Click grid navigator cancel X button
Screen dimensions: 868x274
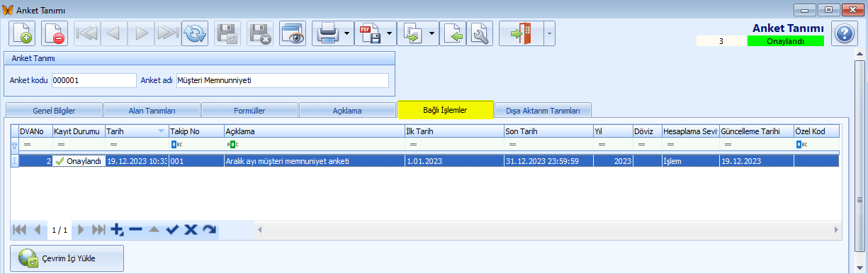[x=190, y=229]
